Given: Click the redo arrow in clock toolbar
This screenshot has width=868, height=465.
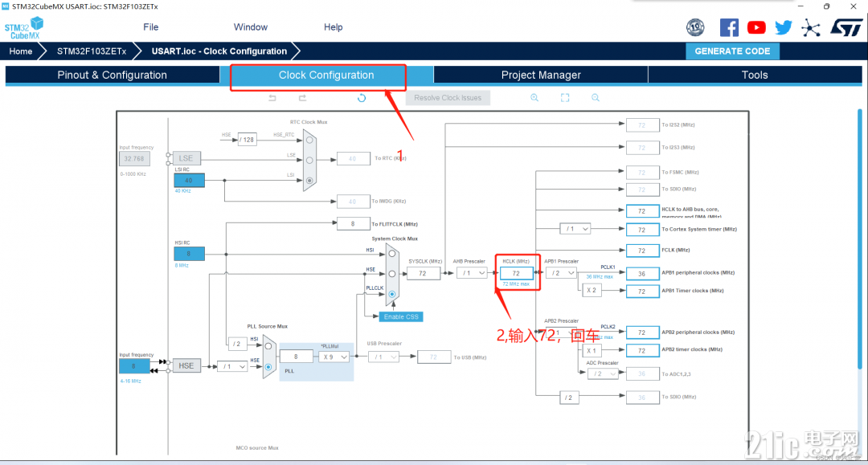Looking at the screenshot, I should [x=302, y=98].
